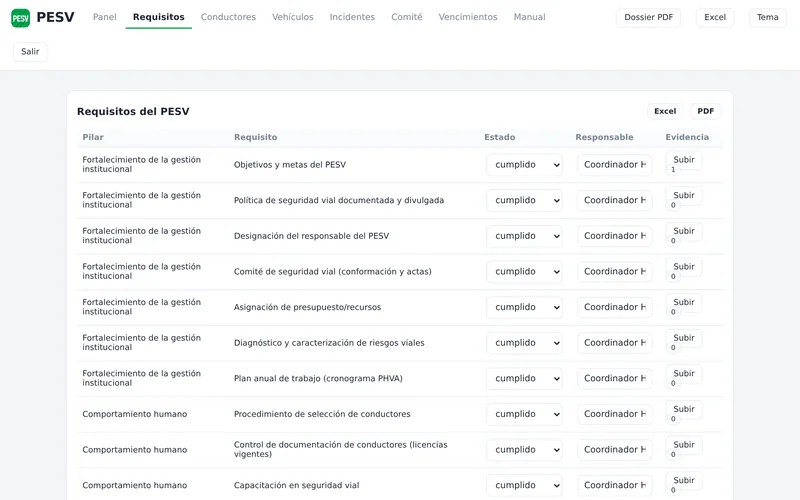
Task: Click Subir for Plan anual de trabajo
Action: [684, 374]
